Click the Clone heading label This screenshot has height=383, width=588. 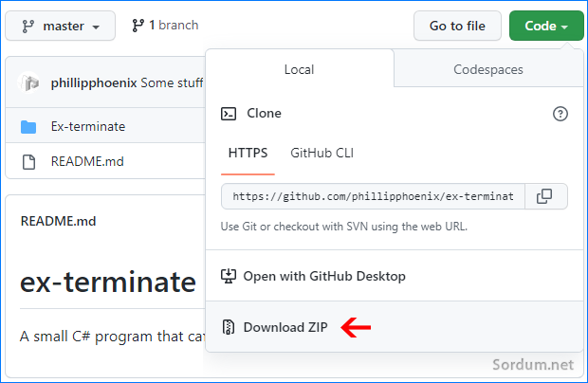(264, 113)
